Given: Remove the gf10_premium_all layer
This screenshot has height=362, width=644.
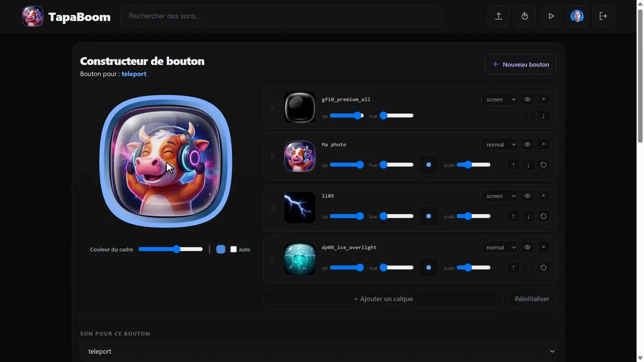Looking at the screenshot, I should (543, 99).
